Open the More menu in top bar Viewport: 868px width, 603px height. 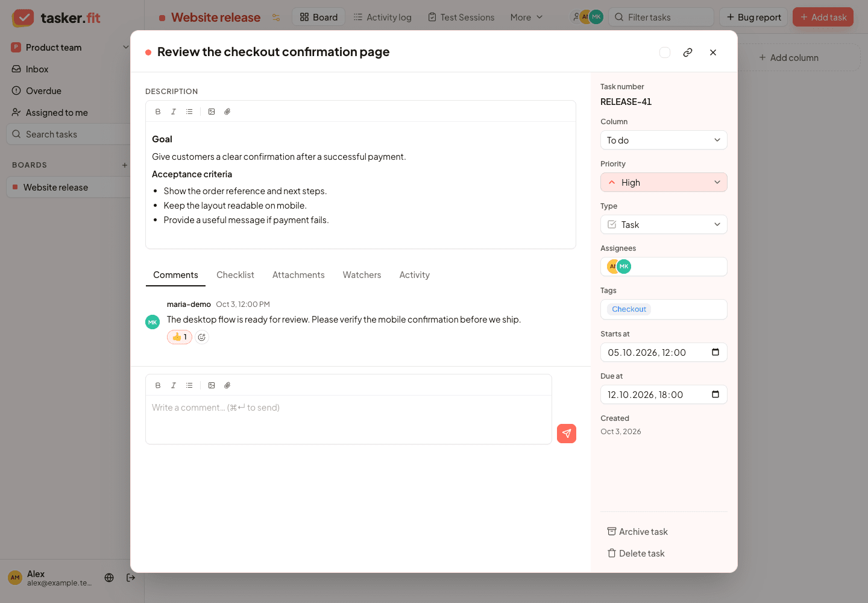pos(526,17)
